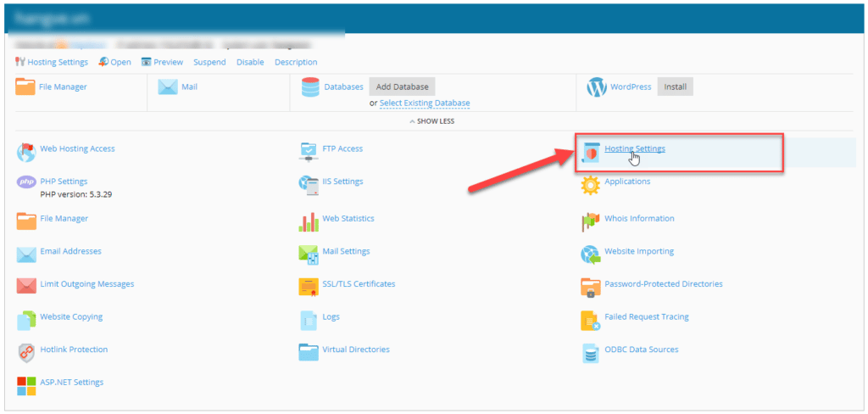
Task: Click the Web Statistics bar chart icon
Action: [x=309, y=222]
